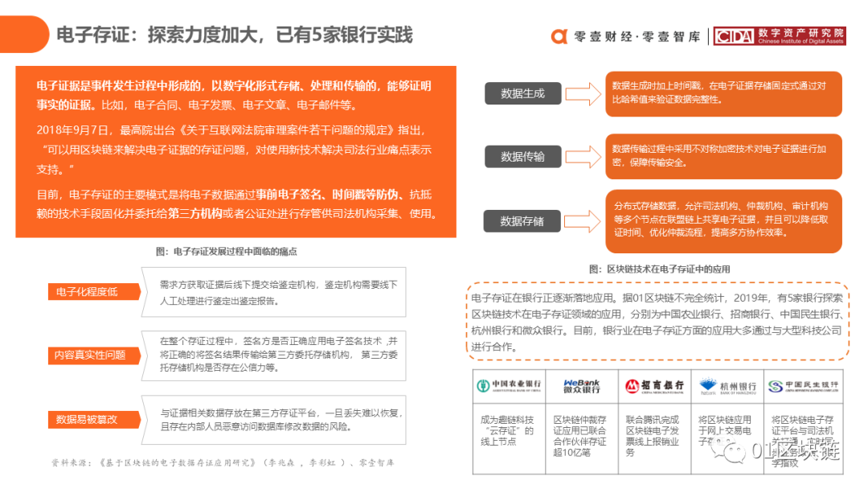The height and width of the screenshot is (489, 868).
Task: Click the 电子化程度低 orange label
Action: (x=87, y=293)
